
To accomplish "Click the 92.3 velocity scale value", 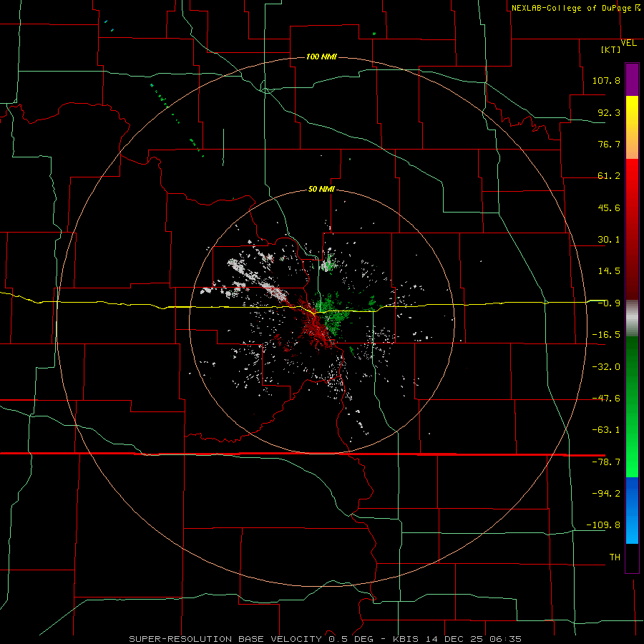I will click(609, 112).
